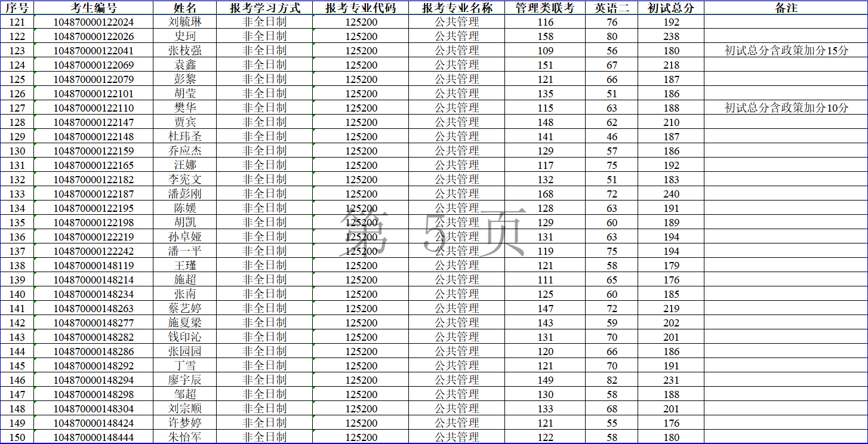Click the 英语二 column header
Image resolution: width=868 pixels, height=444 pixels.
612,8
